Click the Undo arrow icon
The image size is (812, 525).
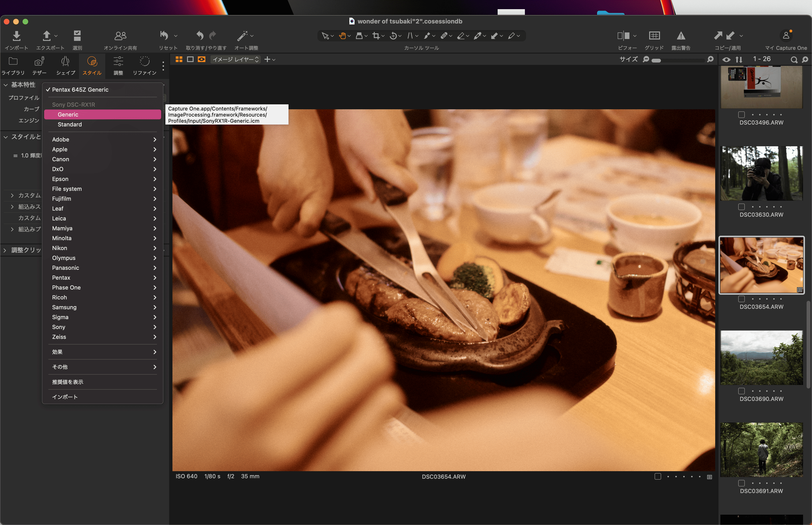coord(200,35)
